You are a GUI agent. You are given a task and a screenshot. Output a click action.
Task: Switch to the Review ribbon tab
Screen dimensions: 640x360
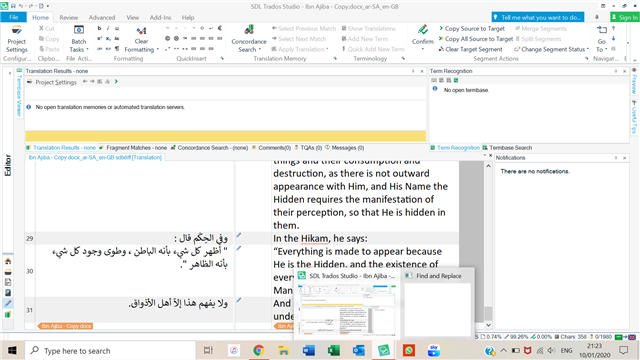coord(69,18)
